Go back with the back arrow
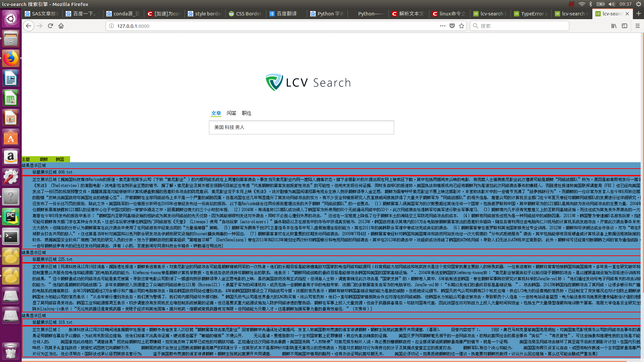The width and height of the screenshot is (644, 362). coord(29,26)
